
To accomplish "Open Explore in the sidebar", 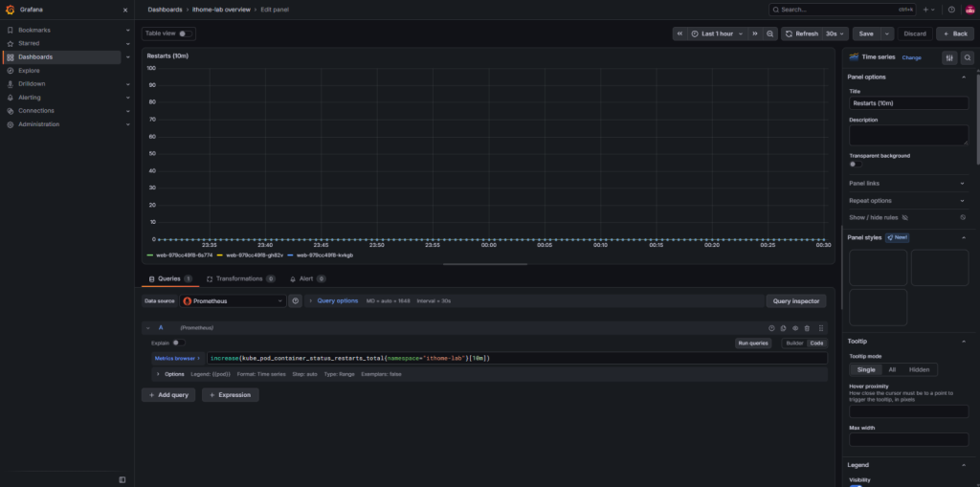I will pos(29,71).
